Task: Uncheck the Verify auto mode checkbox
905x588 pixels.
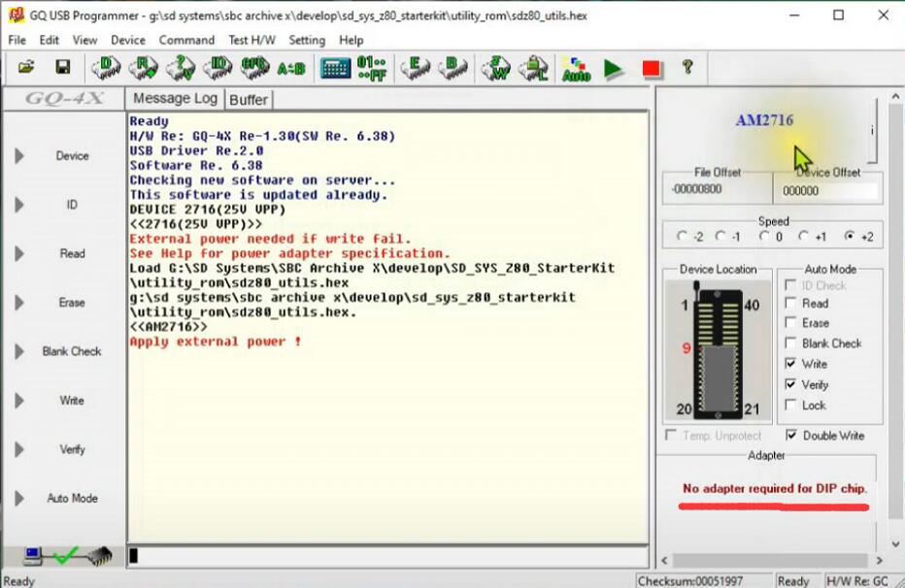Action: click(790, 384)
